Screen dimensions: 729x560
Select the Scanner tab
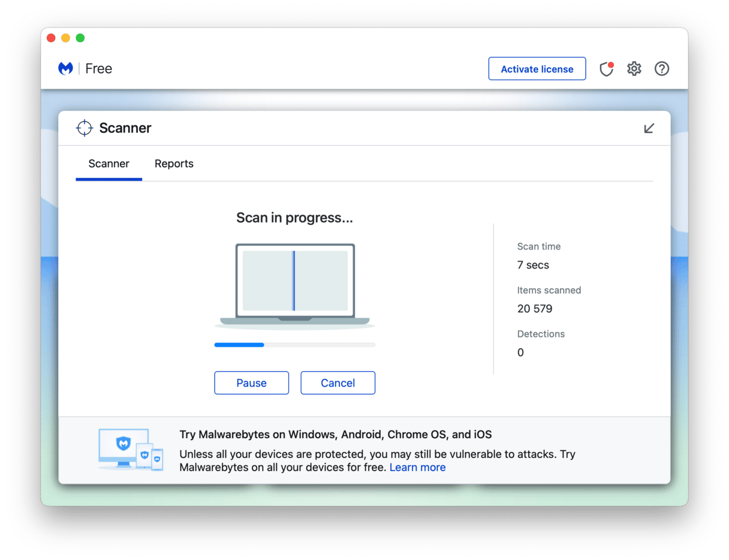point(109,164)
